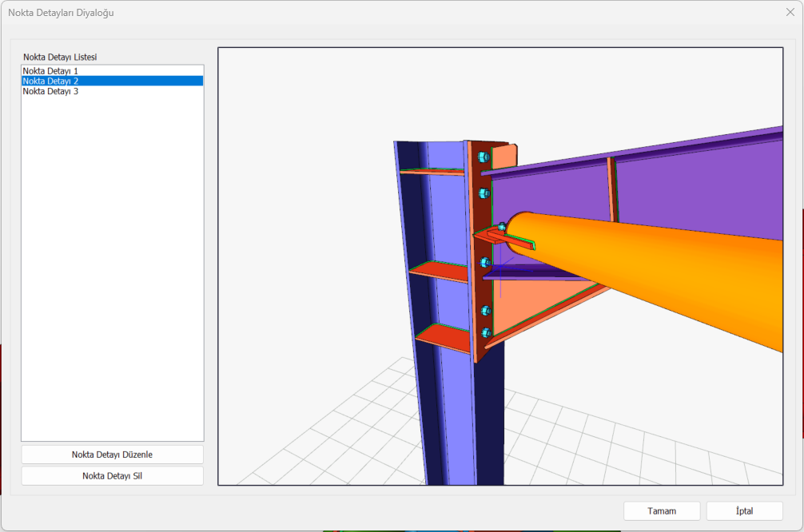Click the bottom stiffener plate inside the column
This screenshot has height=532, width=804.
click(444, 337)
